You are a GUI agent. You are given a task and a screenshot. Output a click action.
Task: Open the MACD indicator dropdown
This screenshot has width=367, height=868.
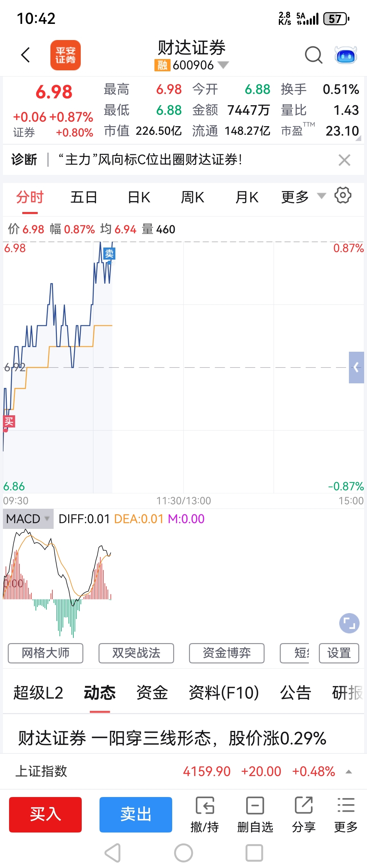click(28, 519)
